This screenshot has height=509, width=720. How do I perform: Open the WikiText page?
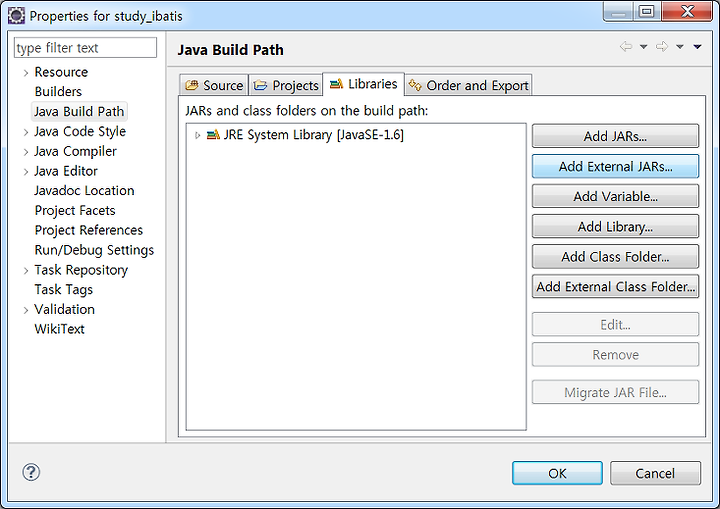[x=59, y=329]
